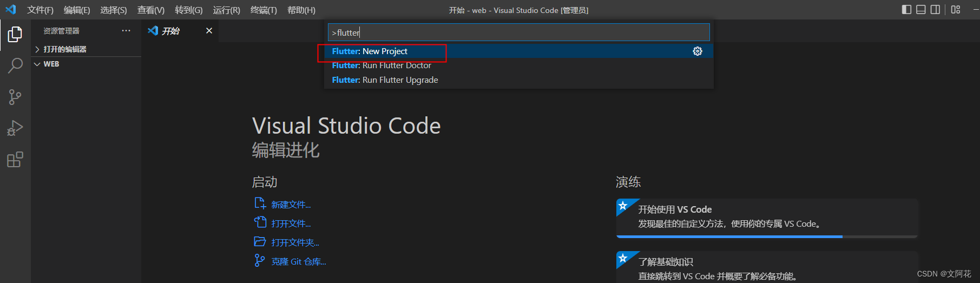This screenshot has width=980, height=283.
Task: Open the 选择(S) menu
Action: coord(114,10)
